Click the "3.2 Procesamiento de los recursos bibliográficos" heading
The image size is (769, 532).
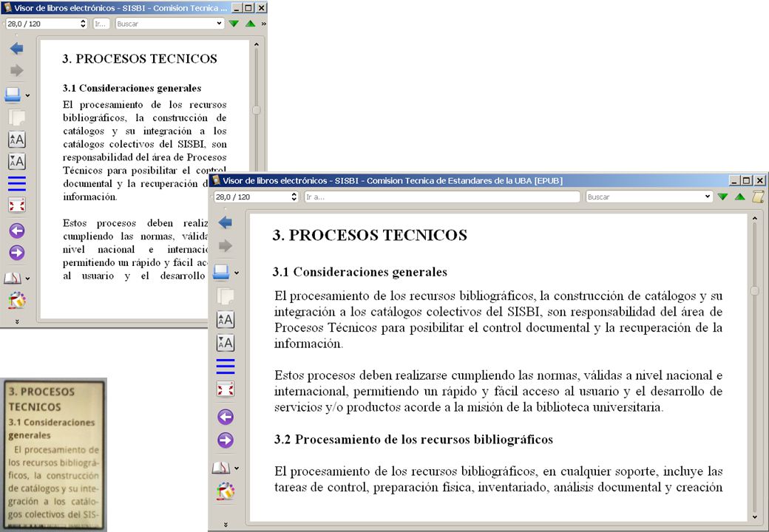(413, 440)
